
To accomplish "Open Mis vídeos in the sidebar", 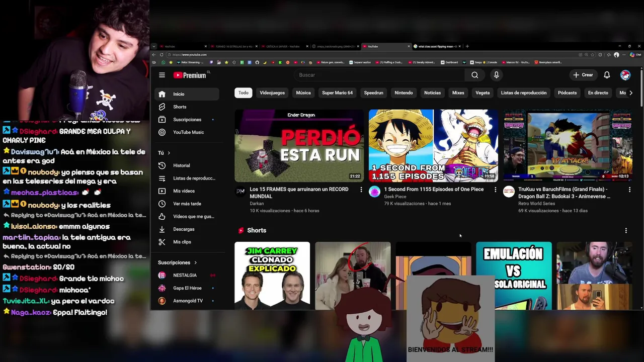I will (x=187, y=191).
